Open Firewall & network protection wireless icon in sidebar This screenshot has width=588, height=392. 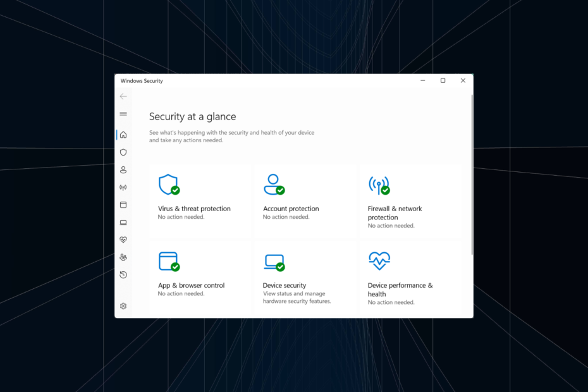coord(123,187)
